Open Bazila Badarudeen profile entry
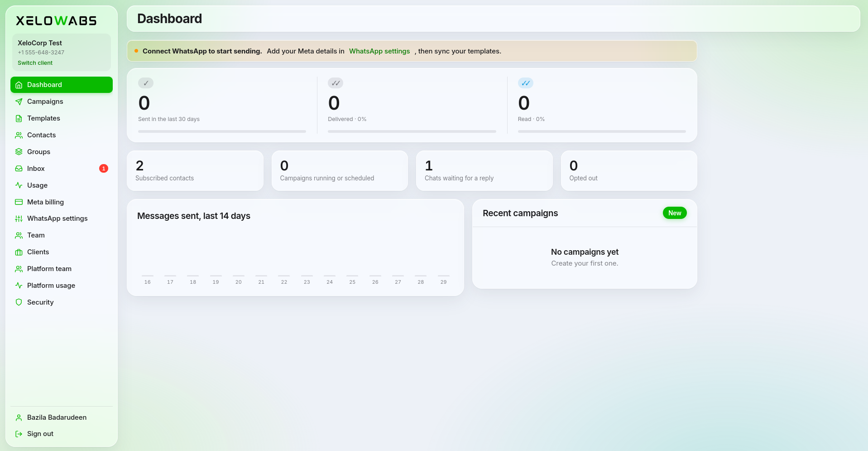This screenshot has height=451, width=868. coord(62,417)
